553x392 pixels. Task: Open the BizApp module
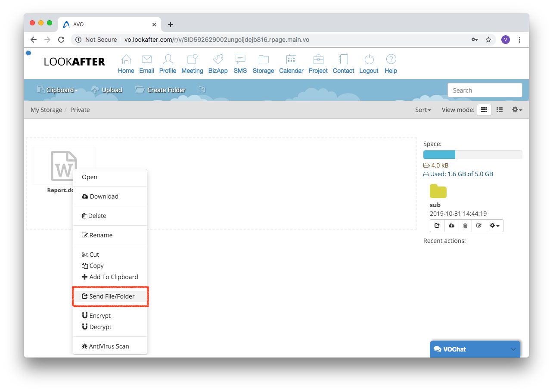click(x=218, y=59)
